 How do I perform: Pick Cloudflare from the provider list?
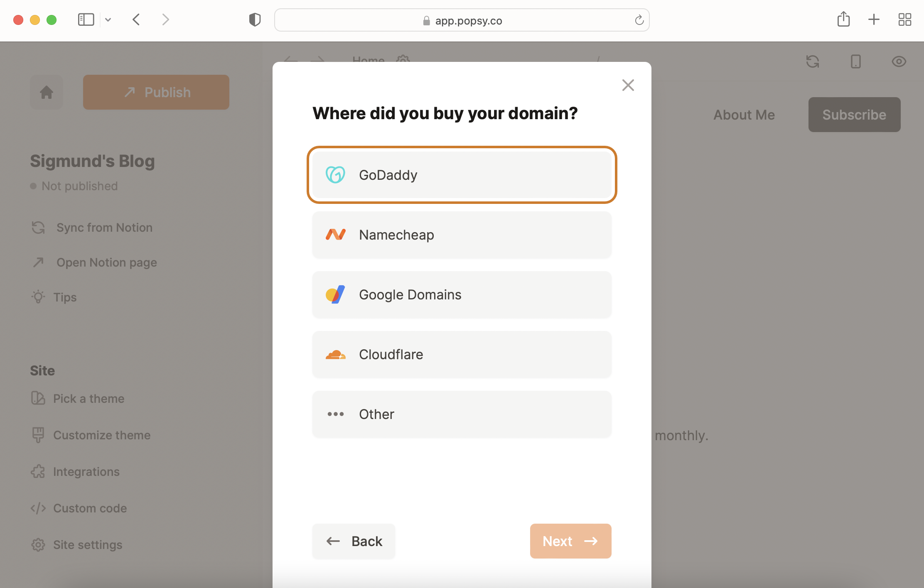pos(462,354)
